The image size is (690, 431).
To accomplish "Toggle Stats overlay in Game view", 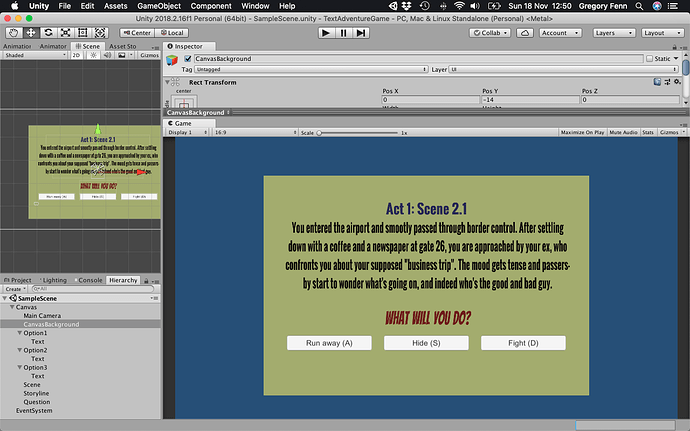I will pos(648,132).
